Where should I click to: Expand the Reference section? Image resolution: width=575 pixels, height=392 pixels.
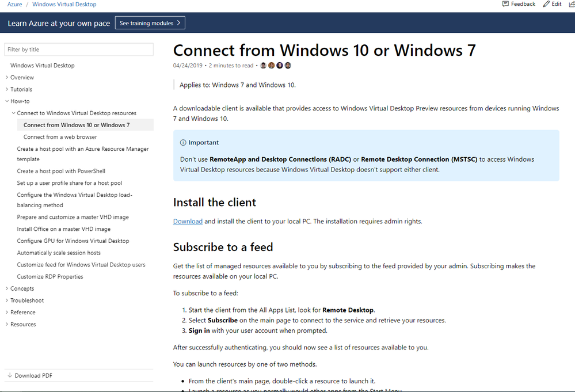pyautogui.click(x=7, y=313)
